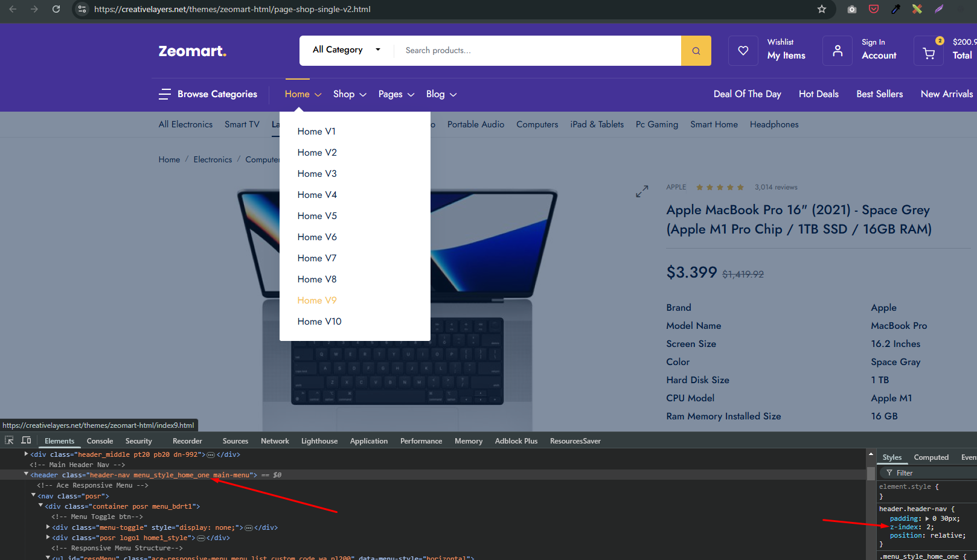Open Best Sellers link
The height and width of the screenshot is (560, 977).
point(880,94)
